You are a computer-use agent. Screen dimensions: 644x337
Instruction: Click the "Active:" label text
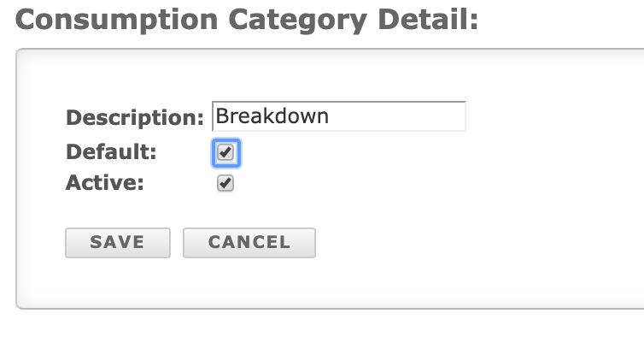[105, 183]
